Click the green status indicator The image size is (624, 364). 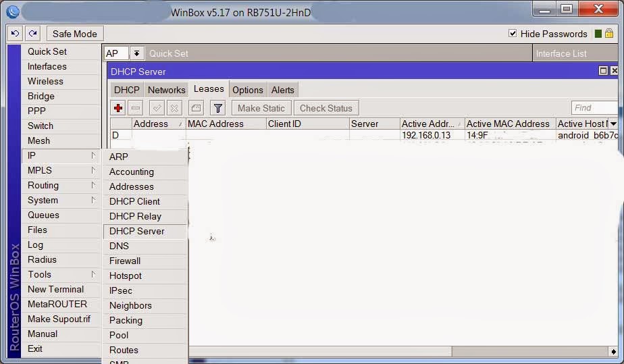tap(598, 34)
